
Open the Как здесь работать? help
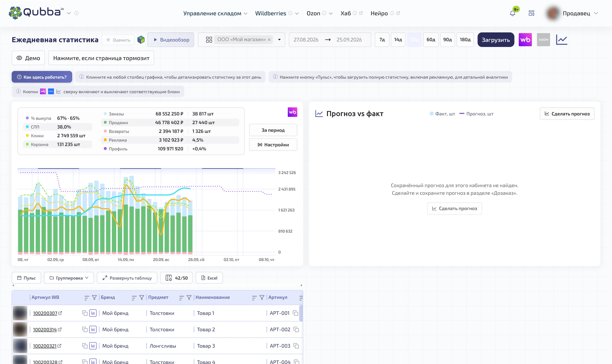(42, 77)
